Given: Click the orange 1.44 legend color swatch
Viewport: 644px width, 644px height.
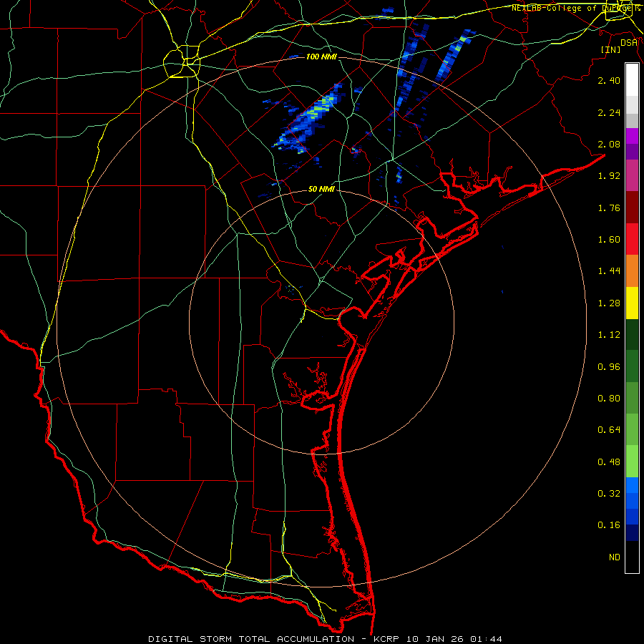Looking at the screenshot, I should pyautogui.click(x=632, y=271).
